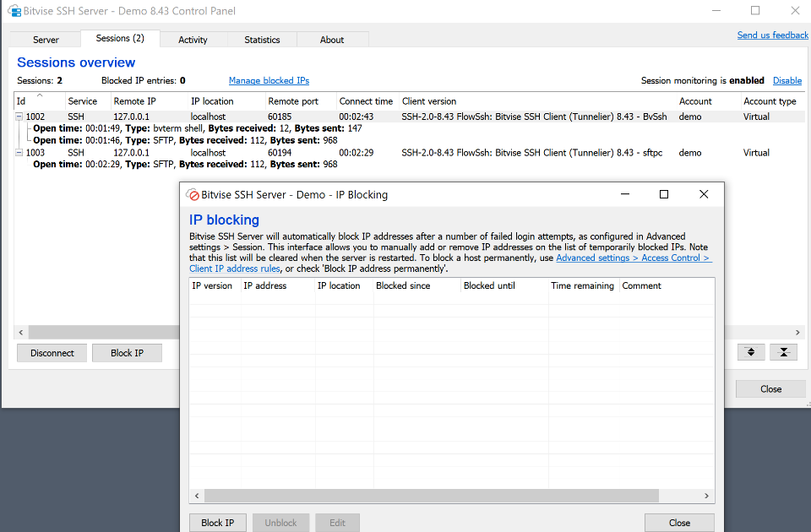This screenshot has width=811, height=532.
Task: Open the Send us feedback link
Action: coord(772,35)
